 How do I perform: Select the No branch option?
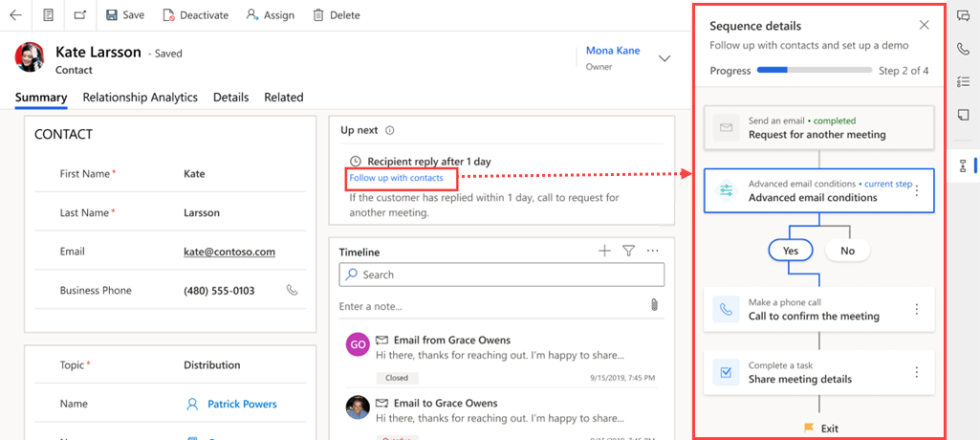[x=847, y=251]
